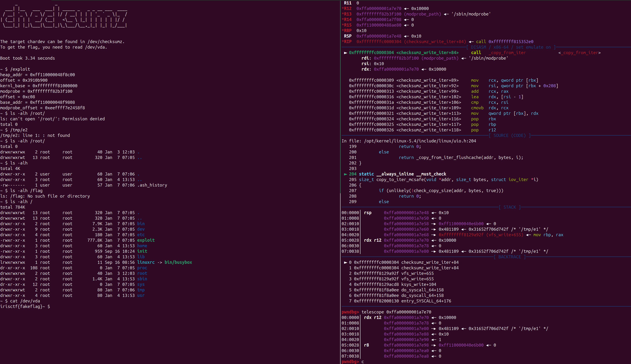
Task: Click the 'usr' directory entry
Action: click(x=141, y=295)
